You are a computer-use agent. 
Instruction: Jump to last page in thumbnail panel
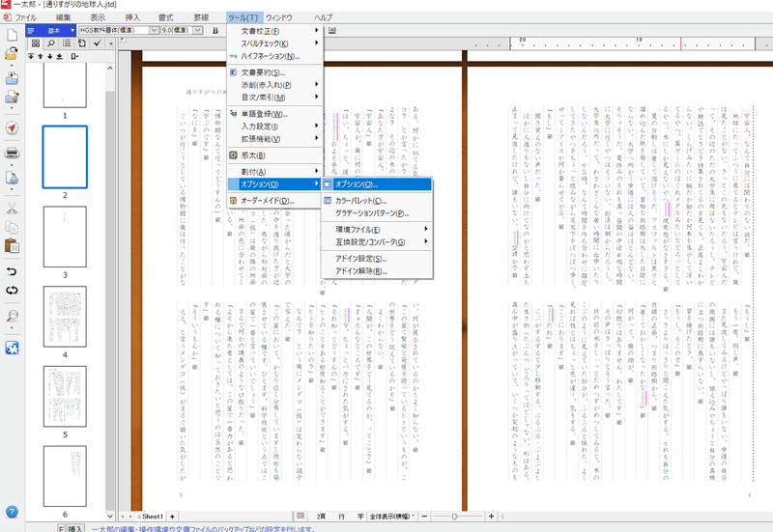point(59,56)
